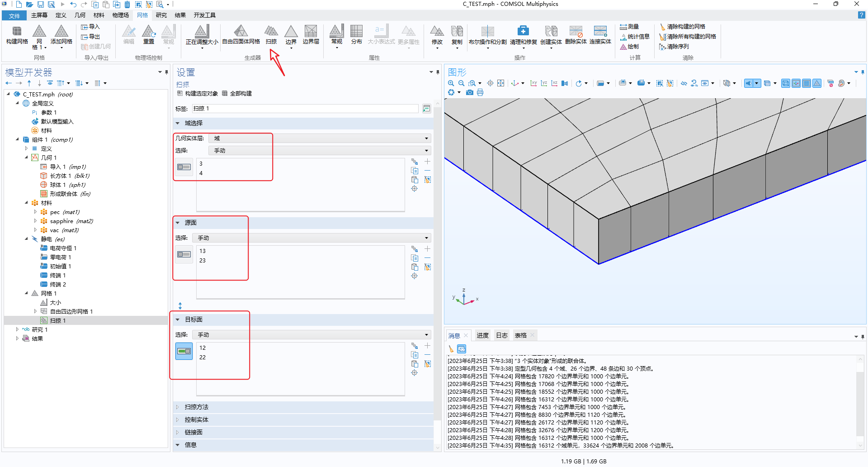Image resolution: width=868 pixels, height=467 pixels.
Task: Expand the Sweep Method (扫掠方法) section
Action: pos(197,407)
